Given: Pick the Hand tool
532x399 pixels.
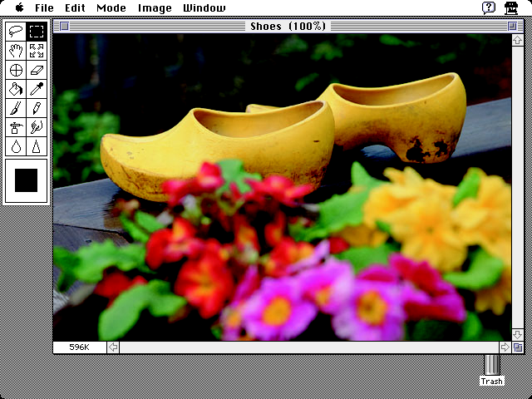Looking at the screenshot, I should pos(15,51).
